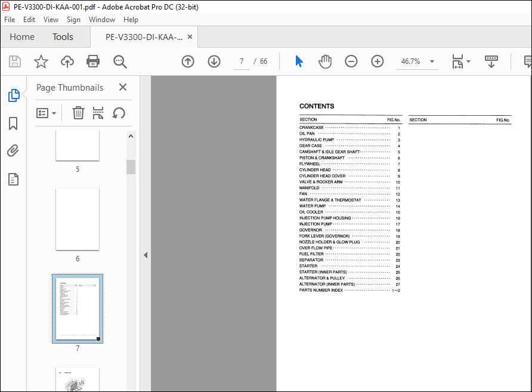Select page 7 thumbnail
This screenshot has height=392, width=532.
(x=78, y=309)
